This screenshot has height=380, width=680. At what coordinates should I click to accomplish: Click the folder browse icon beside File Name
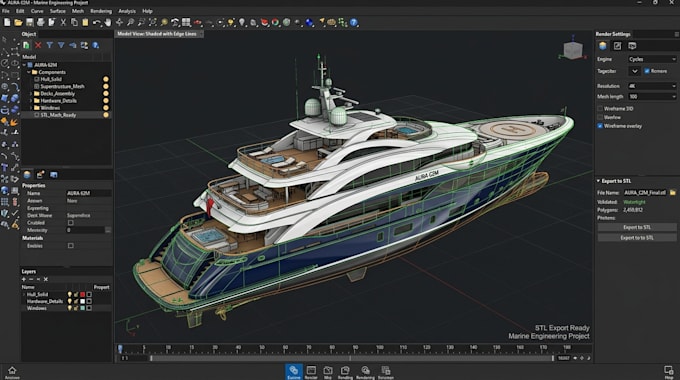point(673,193)
